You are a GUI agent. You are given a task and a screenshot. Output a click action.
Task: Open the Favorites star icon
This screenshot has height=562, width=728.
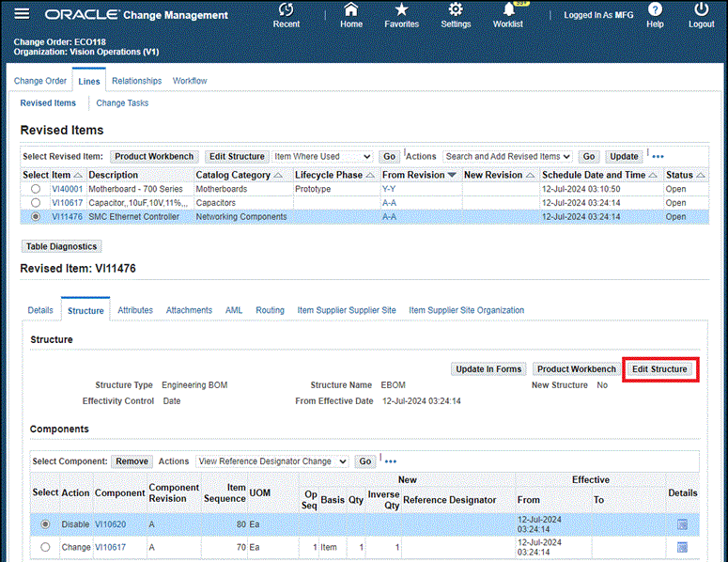click(401, 10)
